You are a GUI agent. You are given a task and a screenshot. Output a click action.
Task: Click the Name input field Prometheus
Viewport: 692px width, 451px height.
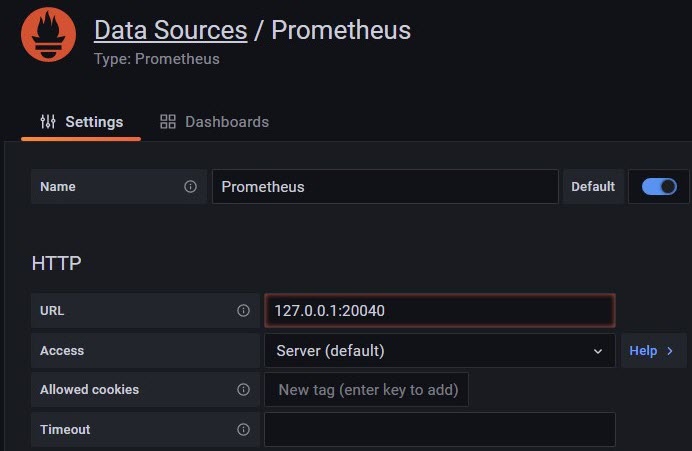(384, 187)
